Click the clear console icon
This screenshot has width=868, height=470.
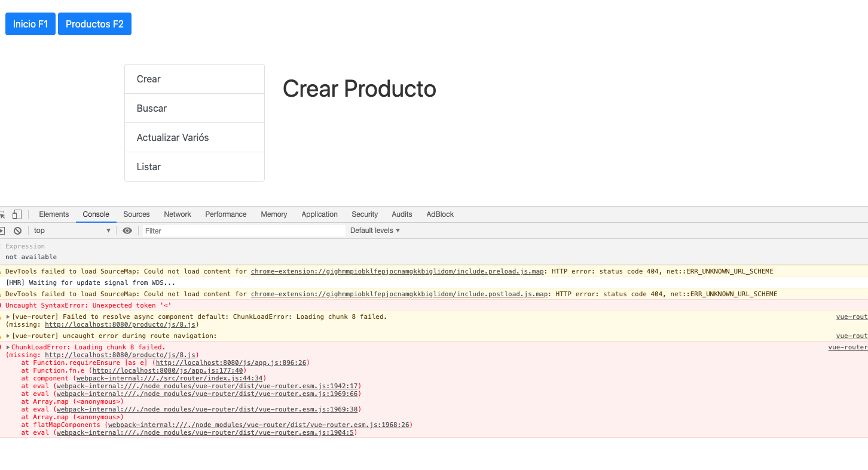(18, 231)
